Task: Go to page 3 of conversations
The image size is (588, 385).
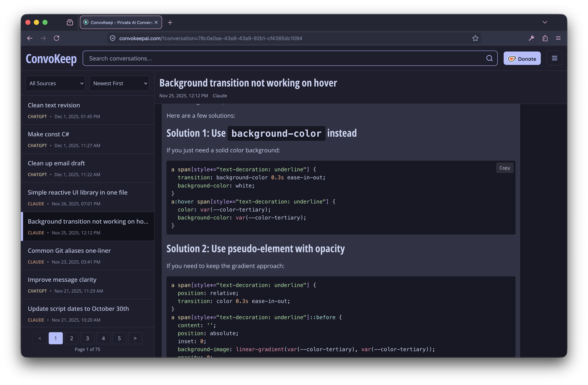Action: (x=88, y=338)
